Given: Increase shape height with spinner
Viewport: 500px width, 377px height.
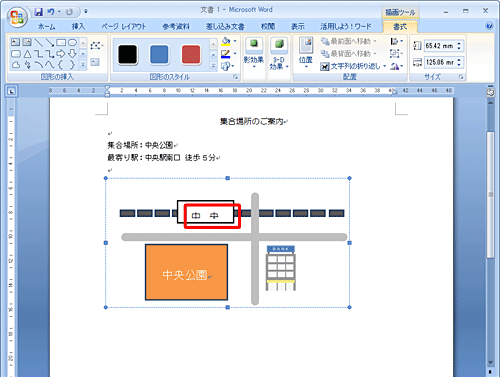Looking at the screenshot, I should point(459,43).
